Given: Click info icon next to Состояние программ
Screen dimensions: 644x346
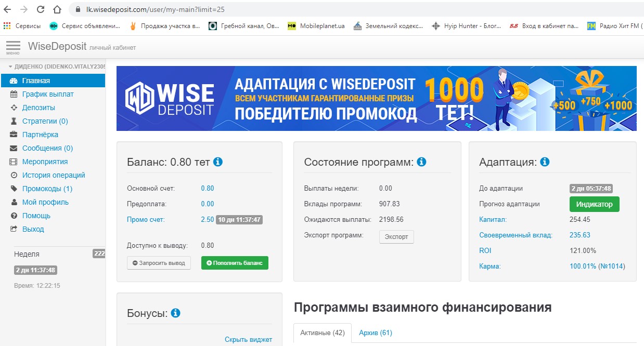Looking at the screenshot, I should tap(421, 162).
